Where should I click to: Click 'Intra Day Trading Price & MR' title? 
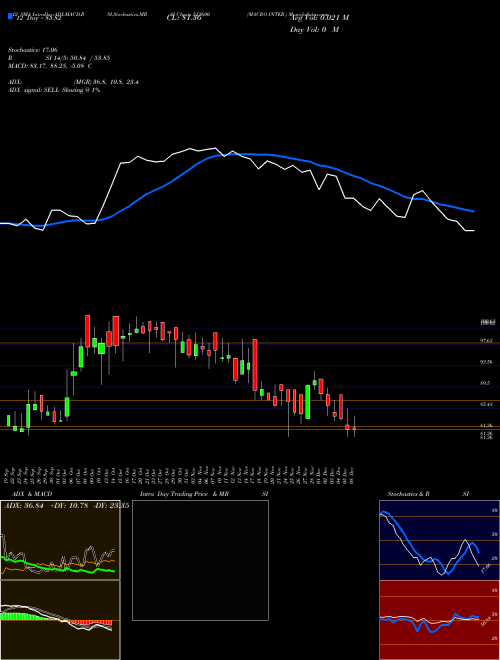tap(184, 494)
